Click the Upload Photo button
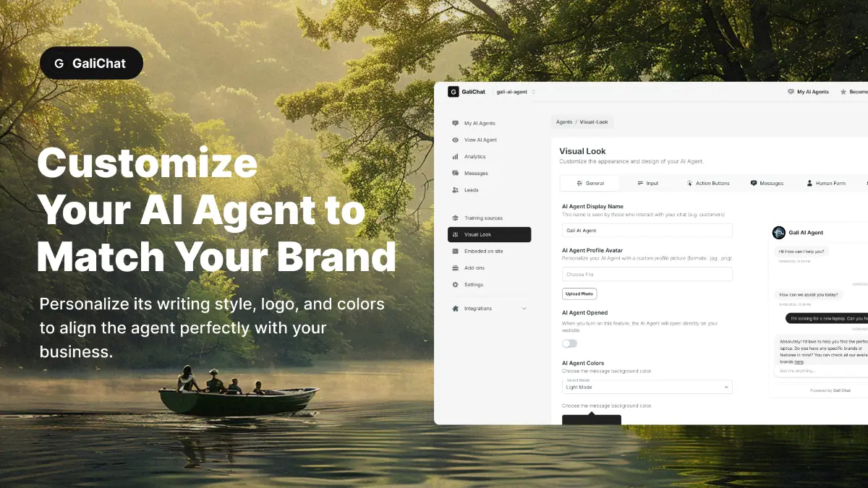The height and width of the screenshot is (488, 868). [x=579, y=294]
